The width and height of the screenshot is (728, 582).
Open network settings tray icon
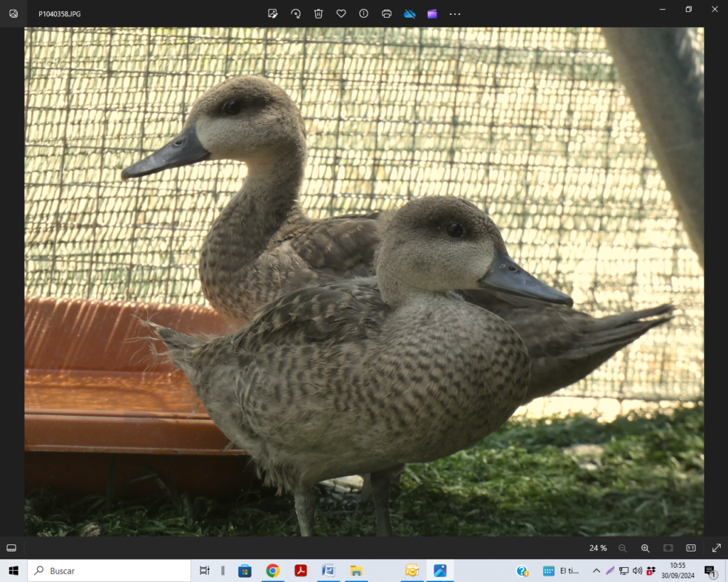pyautogui.click(x=623, y=571)
